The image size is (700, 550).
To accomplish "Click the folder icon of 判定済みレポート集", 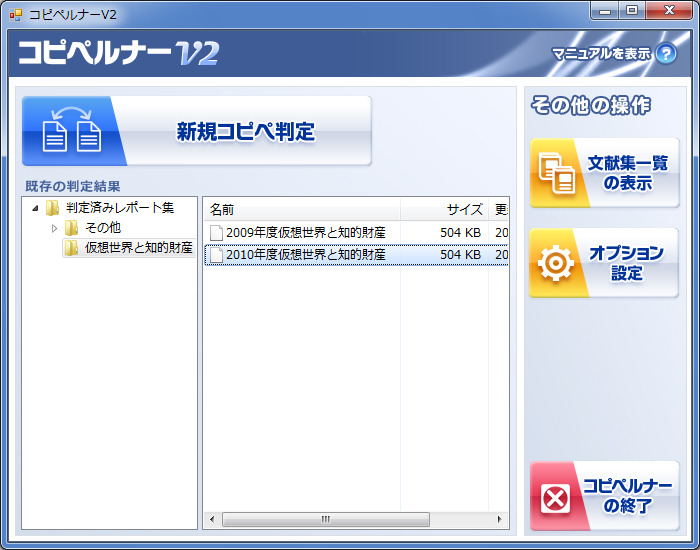I will click(x=53, y=208).
